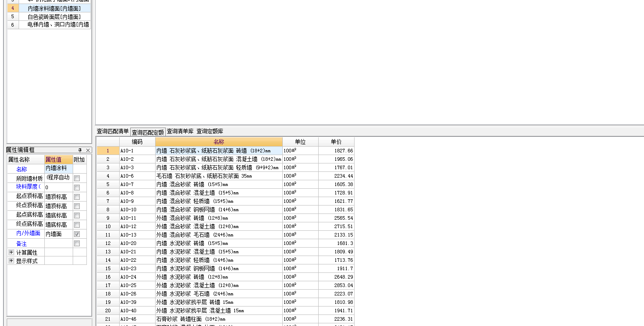Click code cell A10-2
The height and width of the screenshot is (326, 644).
(137, 159)
